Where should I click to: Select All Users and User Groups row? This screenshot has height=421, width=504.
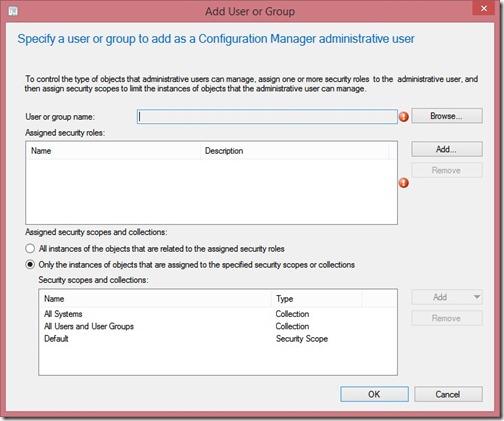tap(218, 326)
